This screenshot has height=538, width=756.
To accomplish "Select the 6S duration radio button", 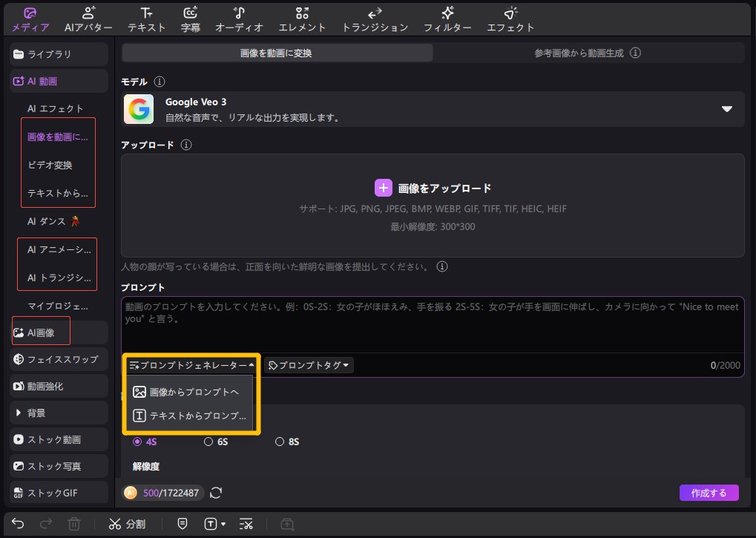I will click(208, 442).
